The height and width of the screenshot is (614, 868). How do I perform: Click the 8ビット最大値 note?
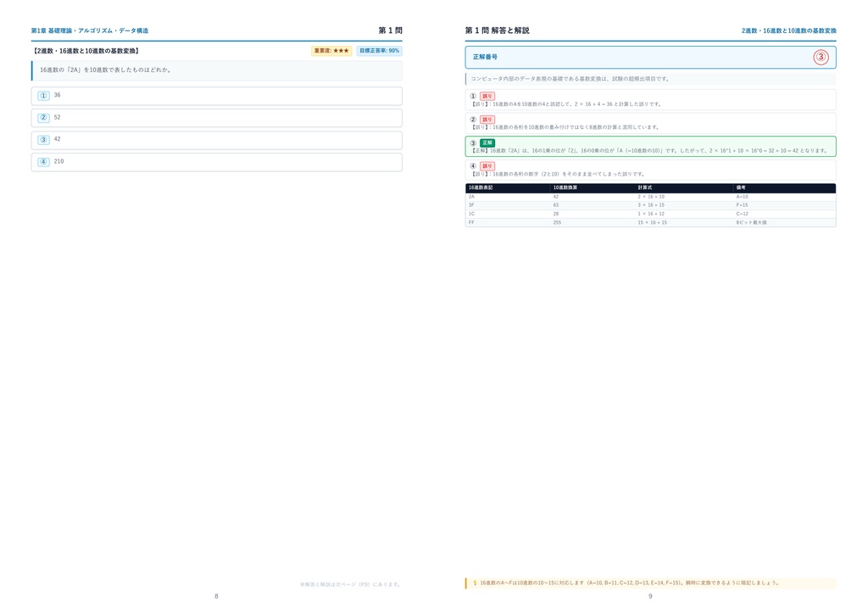point(751,222)
